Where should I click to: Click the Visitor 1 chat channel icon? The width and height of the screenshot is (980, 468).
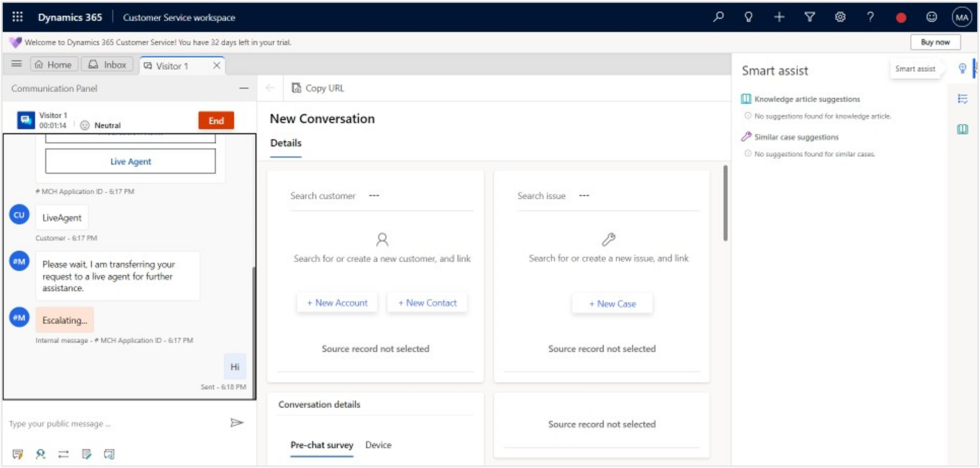click(x=26, y=120)
